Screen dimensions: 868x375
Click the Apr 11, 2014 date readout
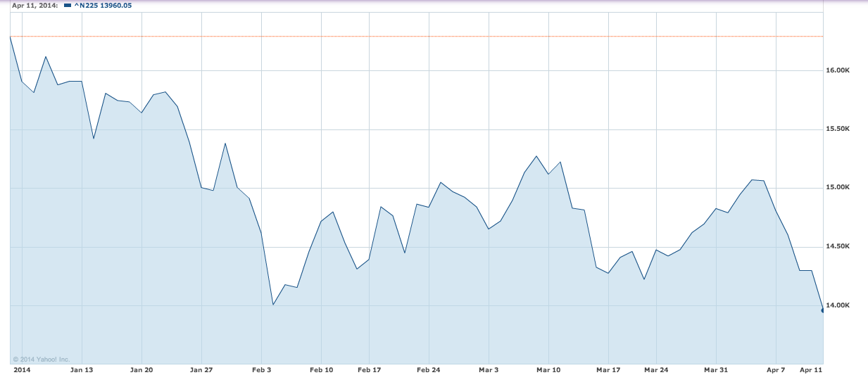click(x=32, y=6)
